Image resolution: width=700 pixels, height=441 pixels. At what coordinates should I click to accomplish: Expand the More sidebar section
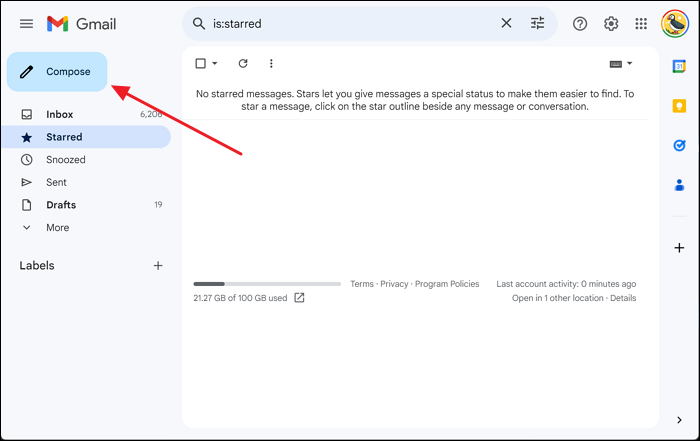coord(87,228)
